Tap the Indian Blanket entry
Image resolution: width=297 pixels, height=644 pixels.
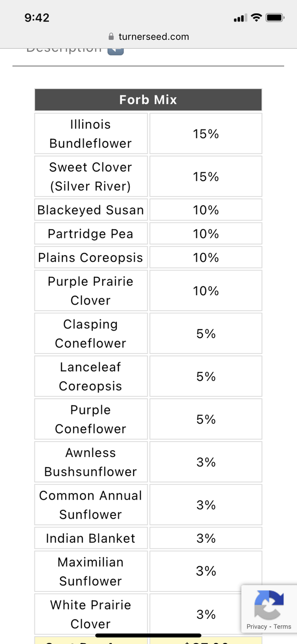pyautogui.click(x=91, y=538)
